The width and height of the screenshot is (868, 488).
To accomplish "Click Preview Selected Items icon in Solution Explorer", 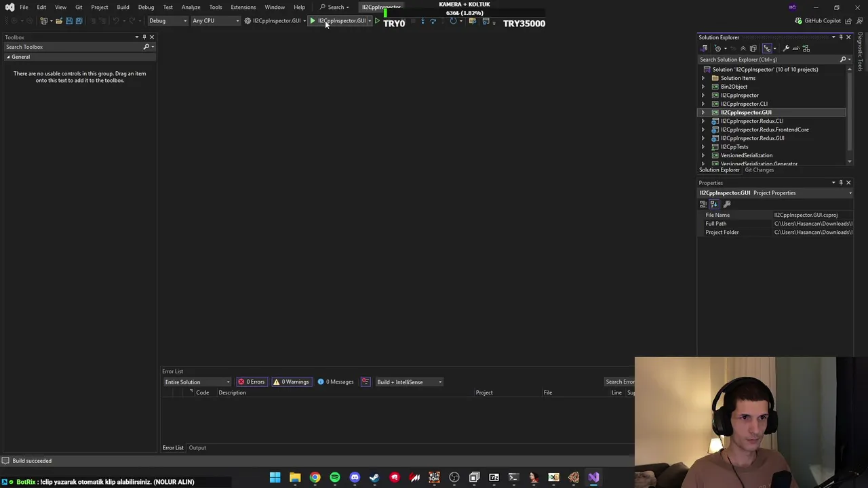I will pyautogui.click(x=796, y=48).
